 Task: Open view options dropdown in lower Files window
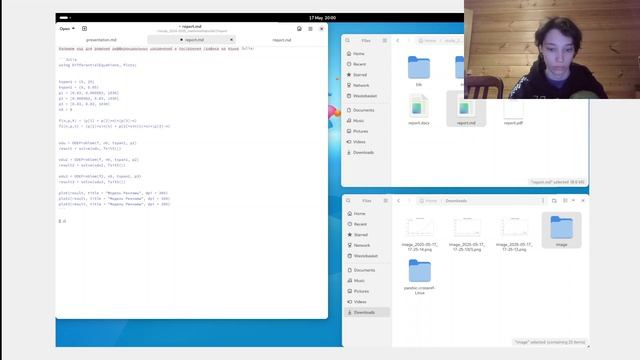[x=573, y=200]
